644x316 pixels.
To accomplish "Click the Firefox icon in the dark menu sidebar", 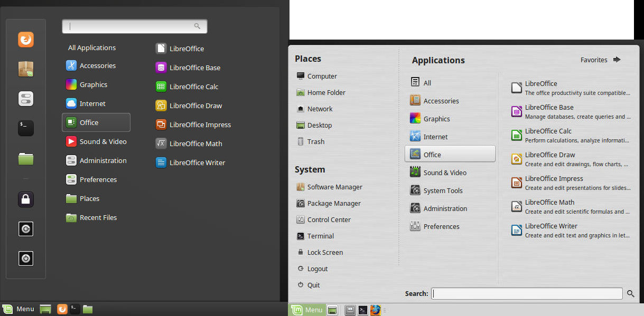I will [26, 40].
